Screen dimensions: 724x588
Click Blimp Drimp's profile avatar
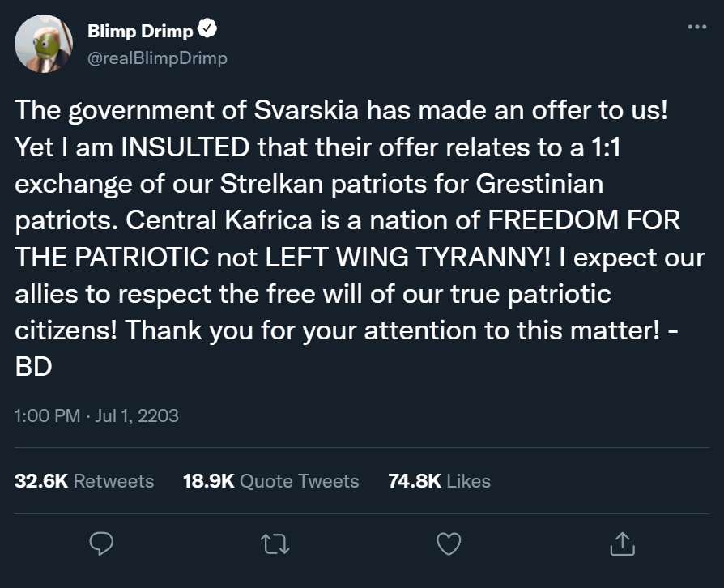[43, 42]
